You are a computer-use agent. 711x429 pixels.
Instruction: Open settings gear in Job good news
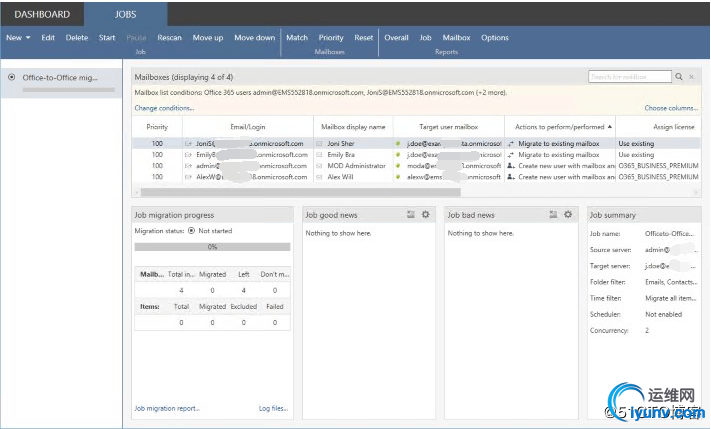point(425,214)
